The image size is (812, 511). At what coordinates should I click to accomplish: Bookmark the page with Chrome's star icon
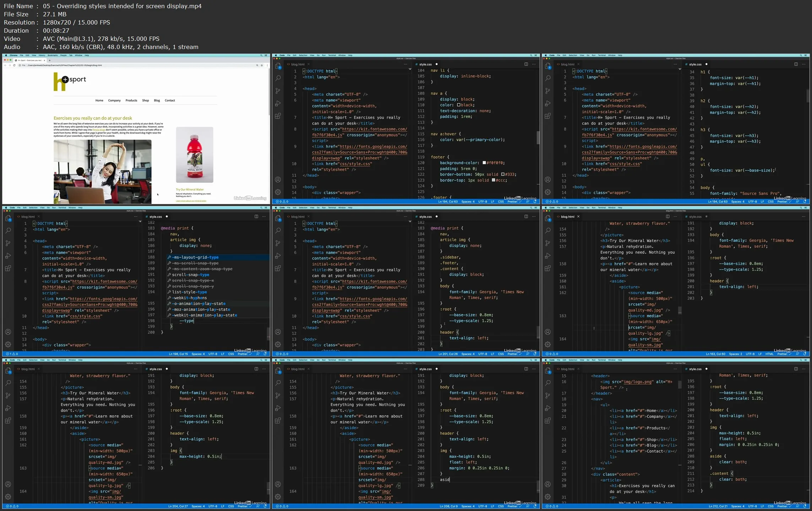pyautogui.click(x=262, y=65)
